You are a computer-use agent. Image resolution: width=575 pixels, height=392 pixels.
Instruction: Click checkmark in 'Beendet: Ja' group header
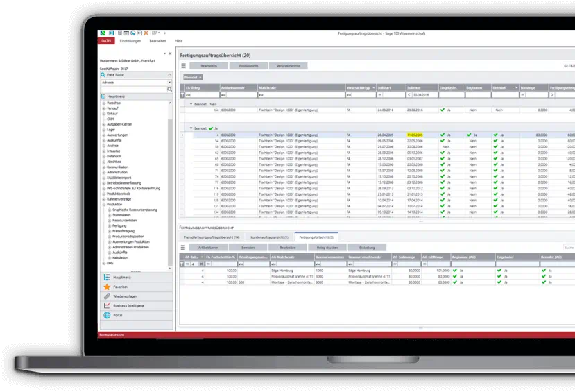[x=210, y=128]
